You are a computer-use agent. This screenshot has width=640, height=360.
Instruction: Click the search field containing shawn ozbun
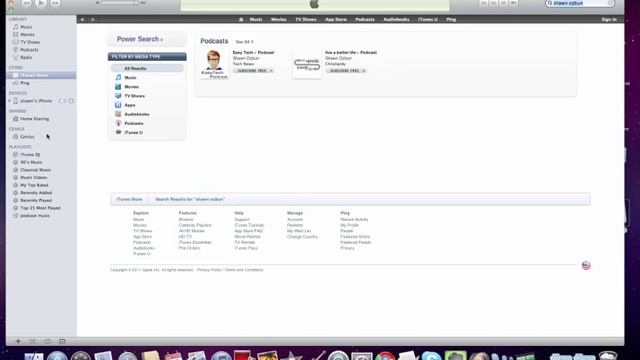[x=580, y=3]
